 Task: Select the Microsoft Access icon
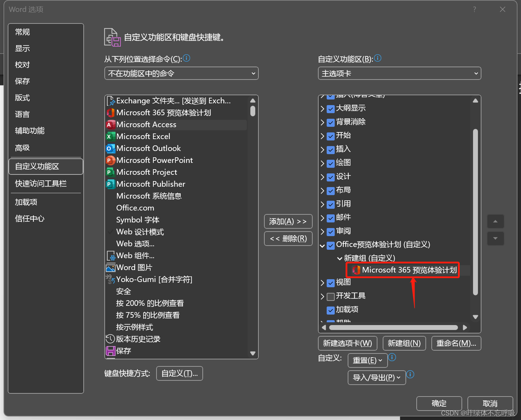click(110, 125)
